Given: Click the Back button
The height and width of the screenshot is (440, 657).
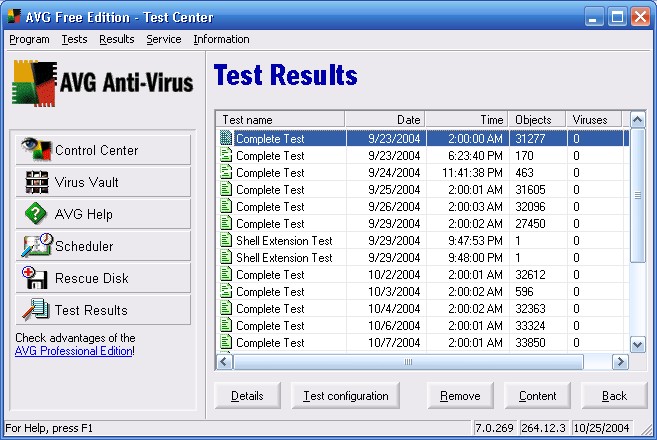Looking at the screenshot, I should tap(614, 396).
